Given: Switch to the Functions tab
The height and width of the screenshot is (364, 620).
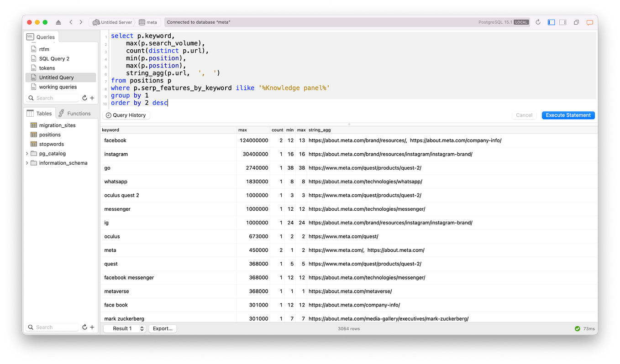Looking at the screenshot, I should (x=74, y=113).
